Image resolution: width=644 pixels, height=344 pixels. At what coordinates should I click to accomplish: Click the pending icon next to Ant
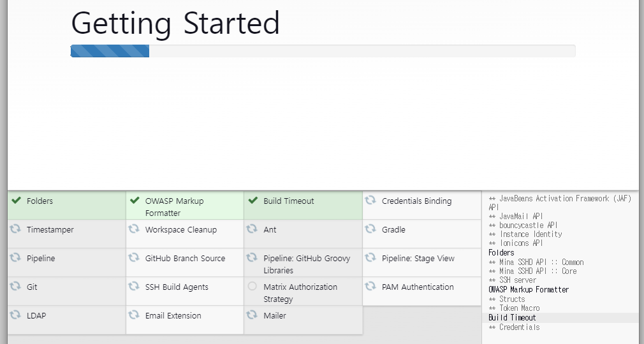pos(252,229)
